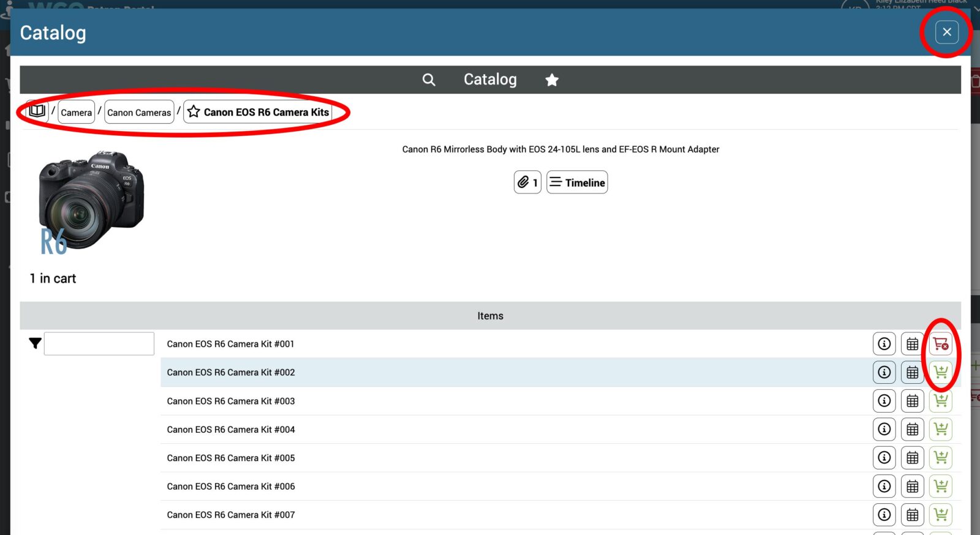The width and height of the screenshot is (980, 535).
Task: Open the attachments paperclip button
Action: click(527, 182)
